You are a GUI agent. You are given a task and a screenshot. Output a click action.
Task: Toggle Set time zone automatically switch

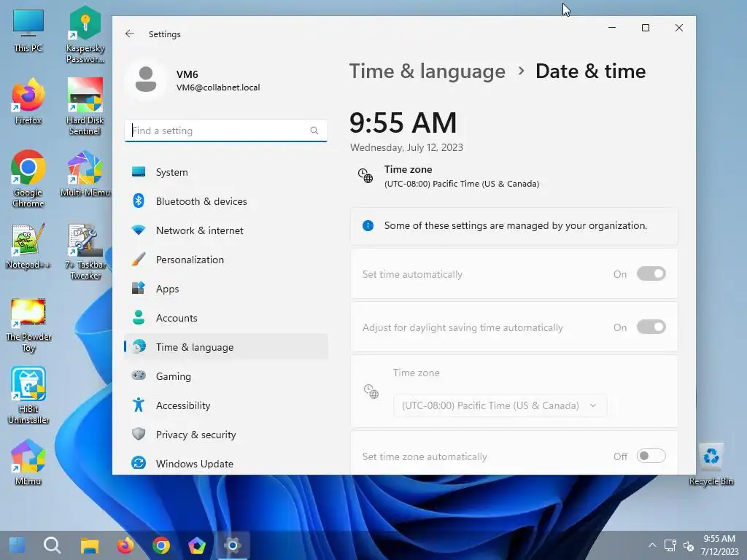[651, 456]
